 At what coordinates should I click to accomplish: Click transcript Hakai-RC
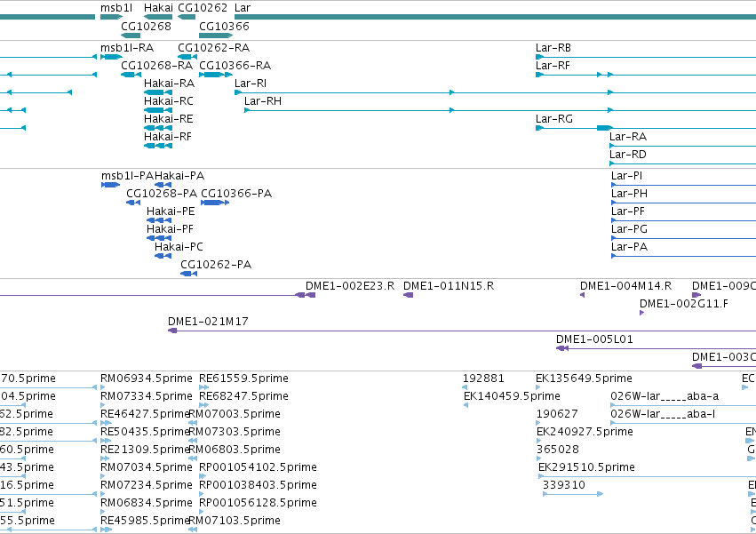click(x=169, y=101)
